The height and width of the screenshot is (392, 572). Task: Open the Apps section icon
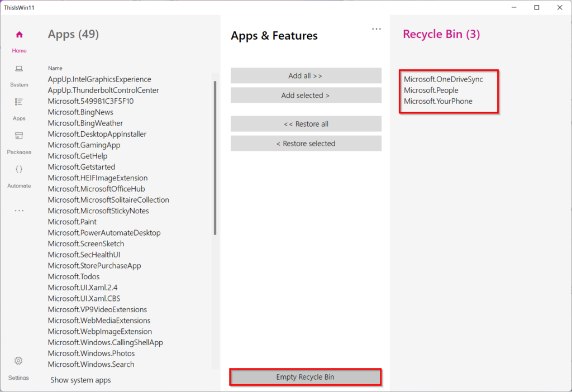[19, 102]
